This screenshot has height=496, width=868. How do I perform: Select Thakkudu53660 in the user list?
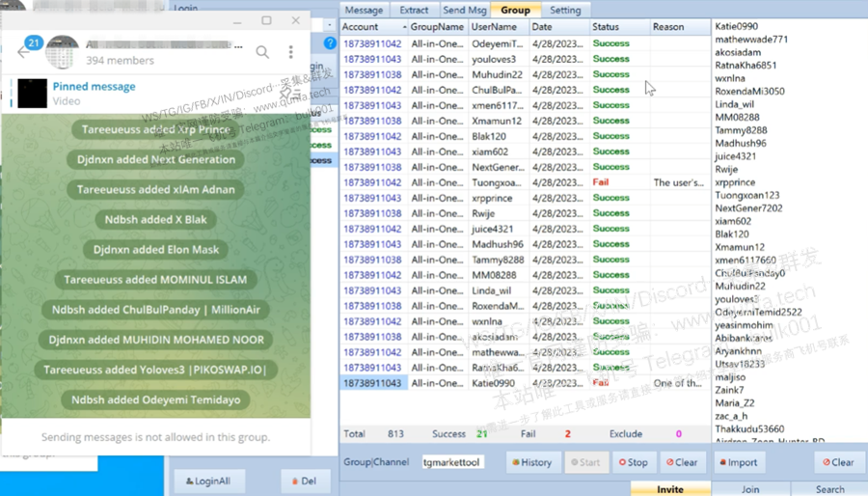(749, 429)
